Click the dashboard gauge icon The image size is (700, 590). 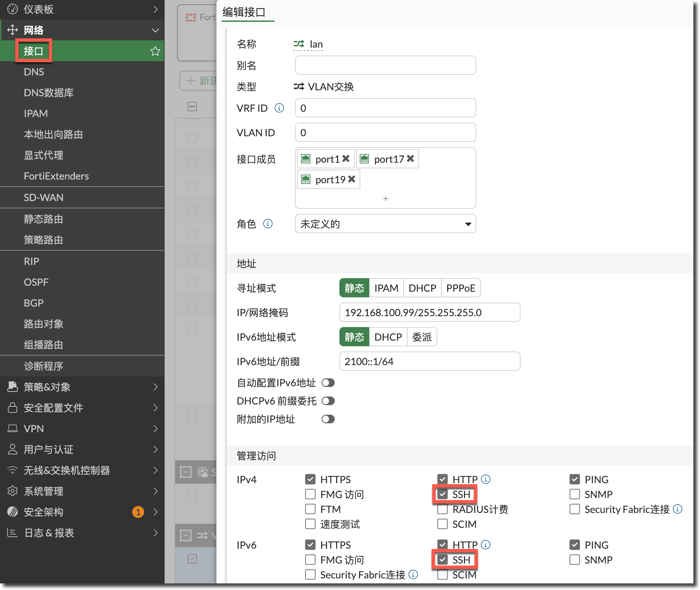pyautogui.click(x=12, y=9)
